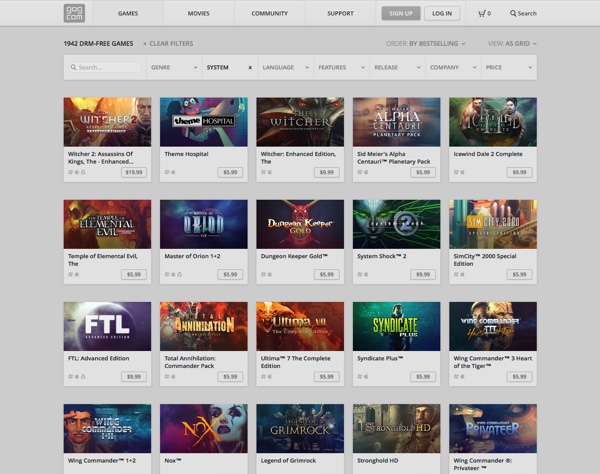
Task: Click the System Shock 2 title link
Action: [382, 256]
